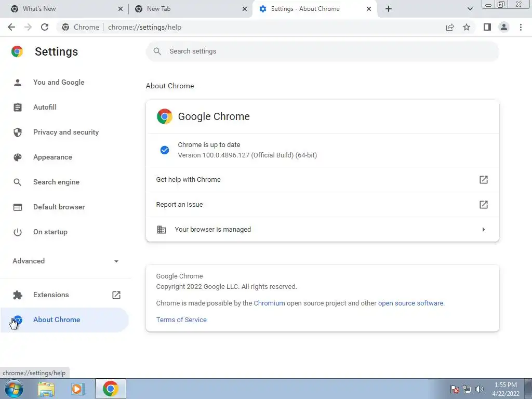Share this page via the share icon
Viewport: 532px width, 399px height.
pyautogui.click(x=450, y=27)
